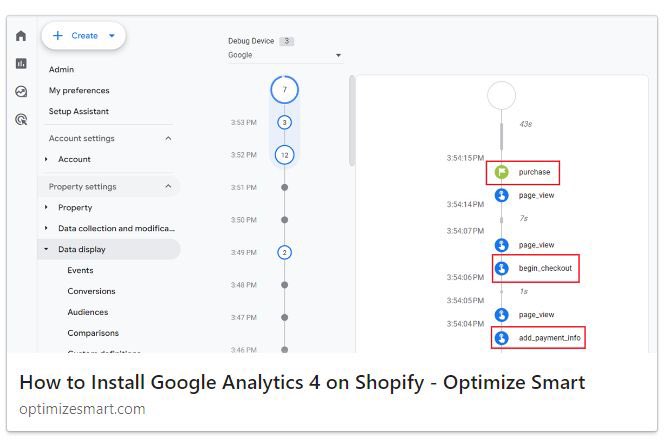Select the 3:52 PM bubble with 12 events
The image size is (664, 442).
coord(285,155)
